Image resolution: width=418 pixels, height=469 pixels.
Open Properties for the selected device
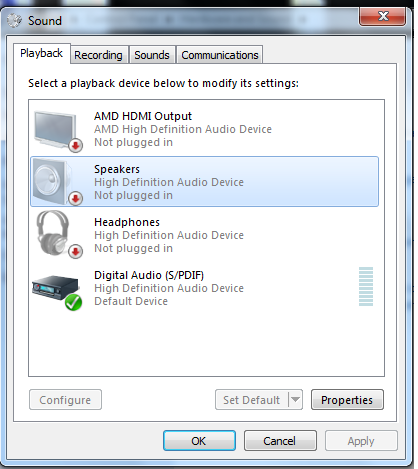347,400
